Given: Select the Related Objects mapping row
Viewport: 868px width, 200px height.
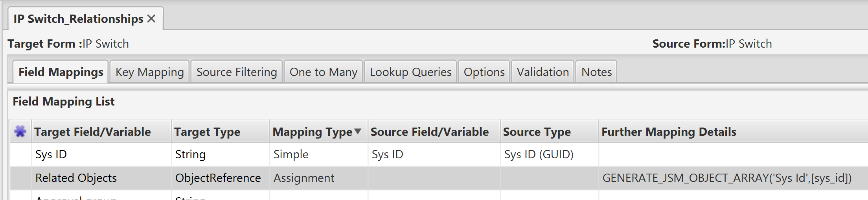Looking at the screenshot, I should pos(439,178).
